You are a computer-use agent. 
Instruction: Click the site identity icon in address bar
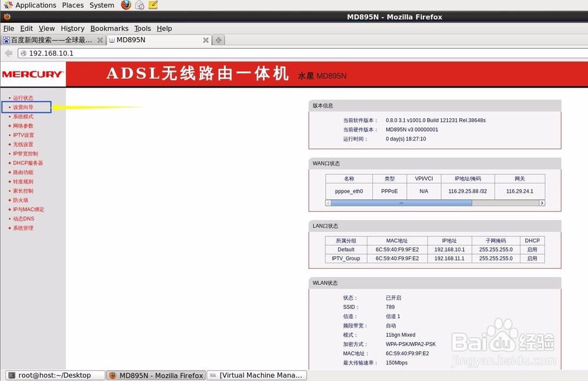24,54
